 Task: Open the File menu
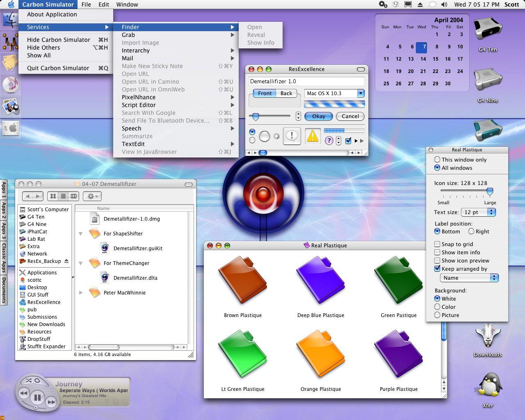[x=86, y=5]
